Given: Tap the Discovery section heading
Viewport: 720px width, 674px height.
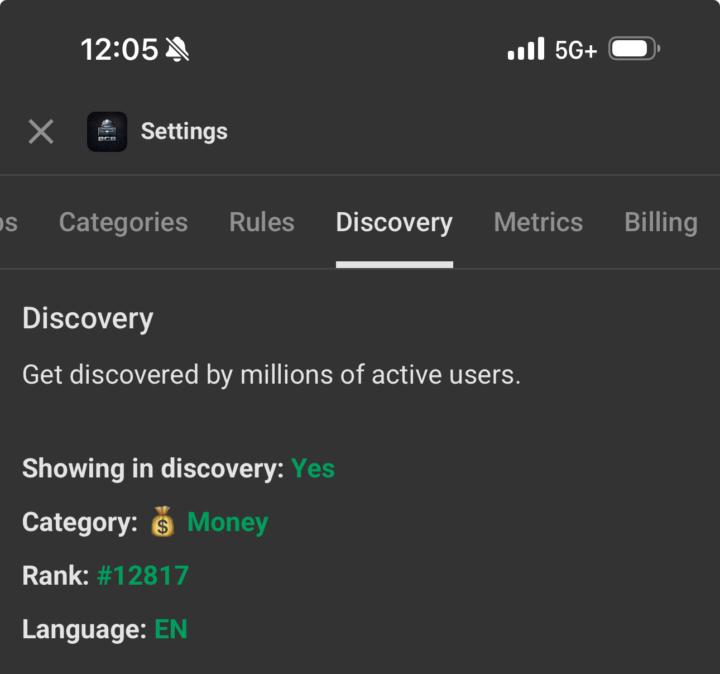Looking at the screenshot, I should pyautogui.click(x=88, y=319).
